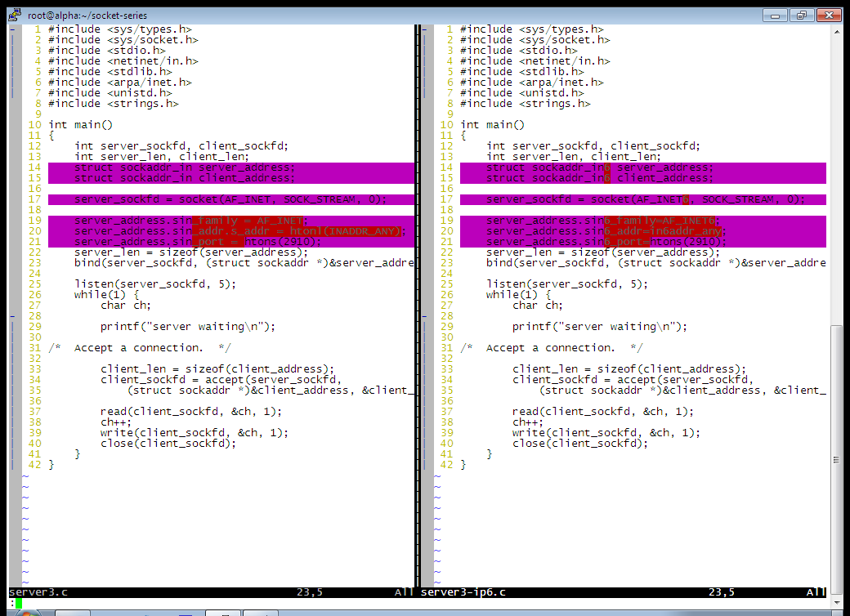Collapse the fold marker beside line 28 in server3.c
850x616 pixels.
click(x=12, y=316)
